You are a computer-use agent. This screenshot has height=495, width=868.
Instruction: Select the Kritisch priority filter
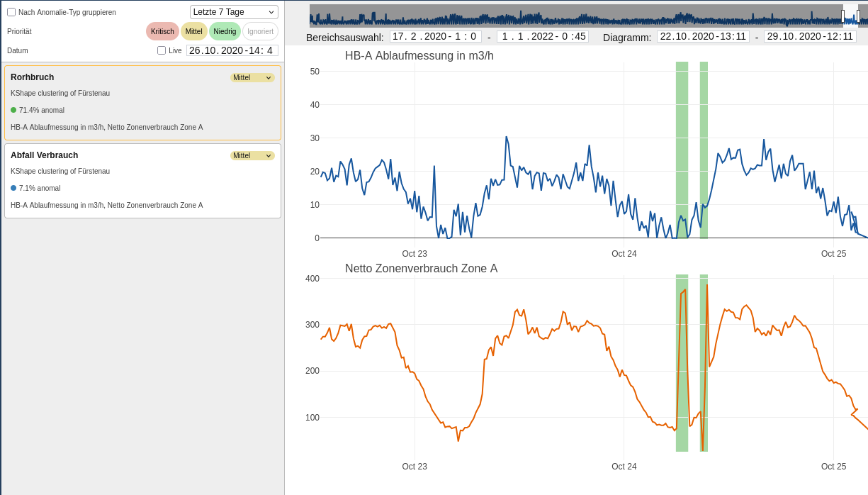[162, 31]
